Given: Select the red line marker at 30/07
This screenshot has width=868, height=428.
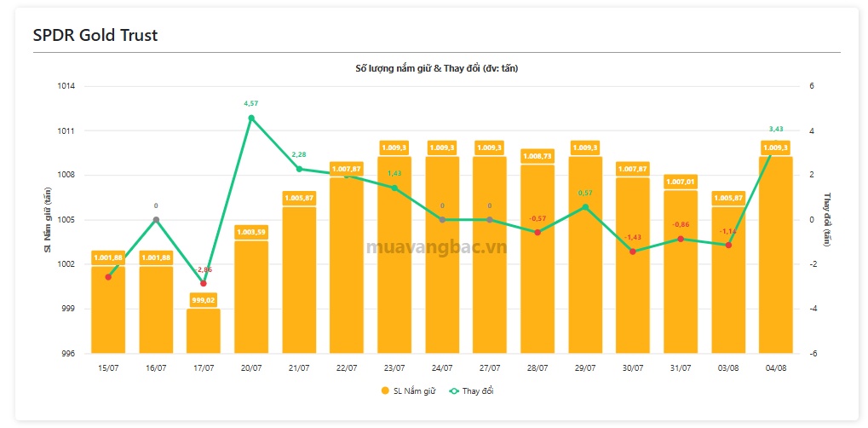Looking at the screenshot, I should click(633, 252).
